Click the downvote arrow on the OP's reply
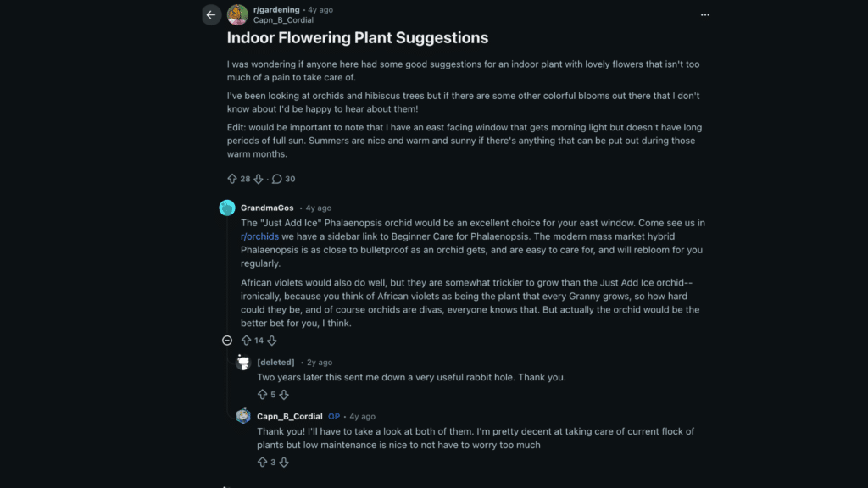Viewport: 868px width, 488px height. tap(284, 462)
